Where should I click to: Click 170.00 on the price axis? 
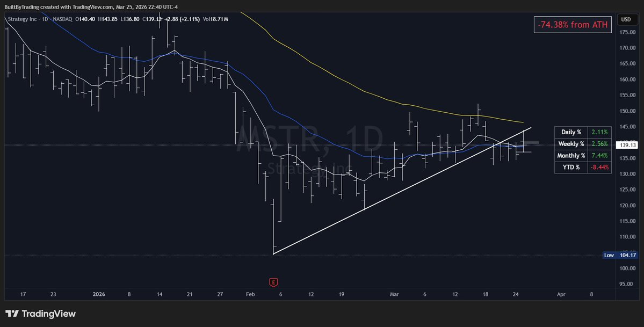click(x=626, y=48)
